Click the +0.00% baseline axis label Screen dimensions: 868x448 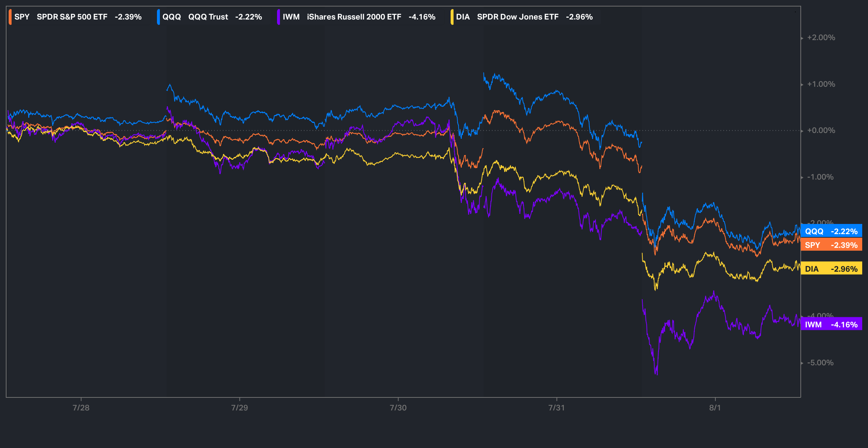(x=821, y=130)
